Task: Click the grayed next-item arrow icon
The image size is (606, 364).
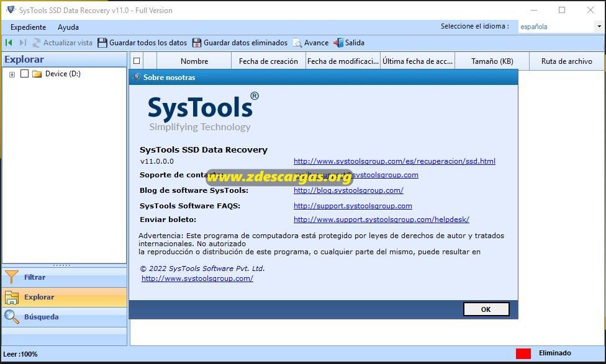Action: pyautogui.click(x=23, y=42)
